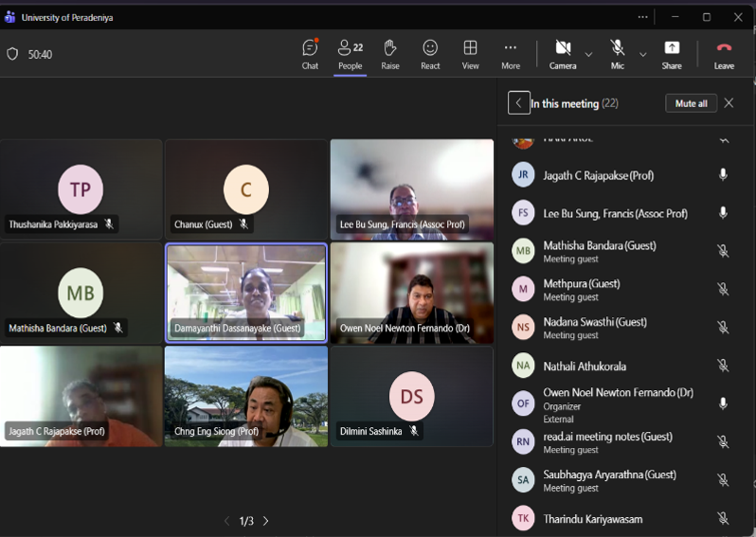Maximize the Teams meeting window

tap(707, 17)
